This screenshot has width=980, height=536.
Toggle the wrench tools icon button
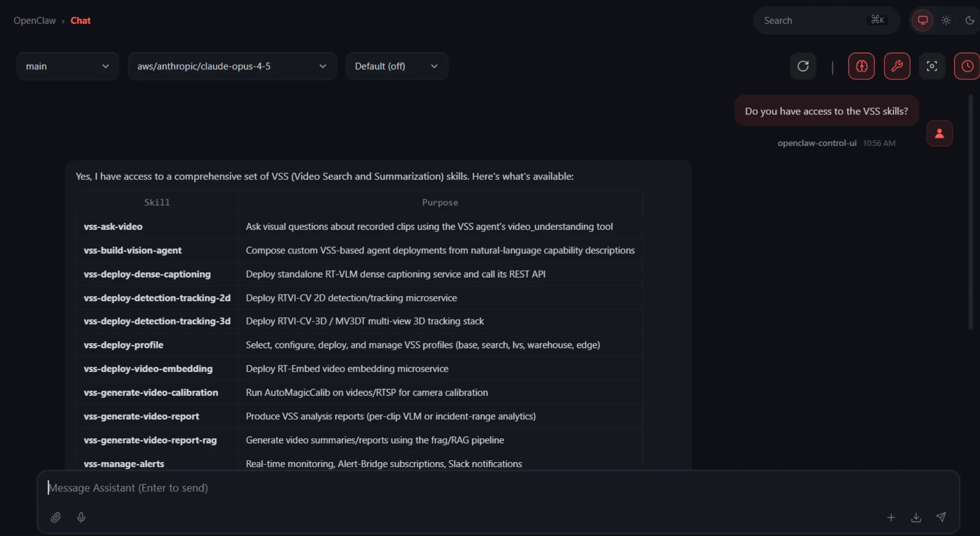[x=897, y=66]
